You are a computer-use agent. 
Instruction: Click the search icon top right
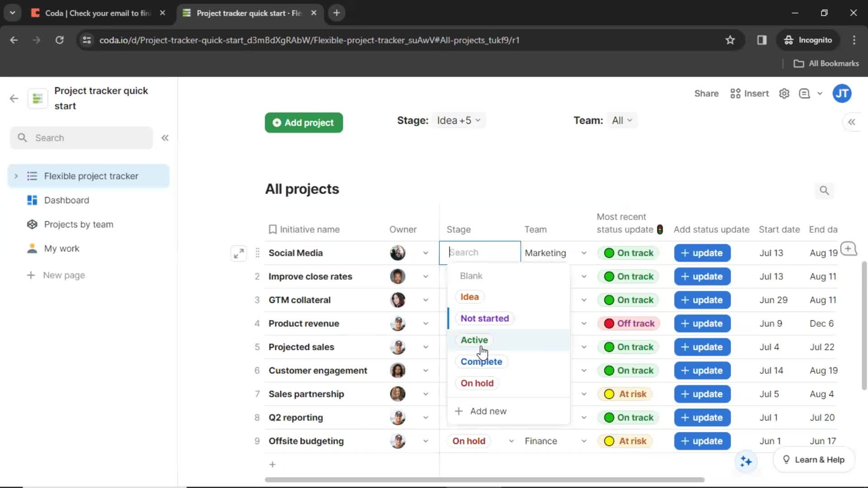pos(825,190)
